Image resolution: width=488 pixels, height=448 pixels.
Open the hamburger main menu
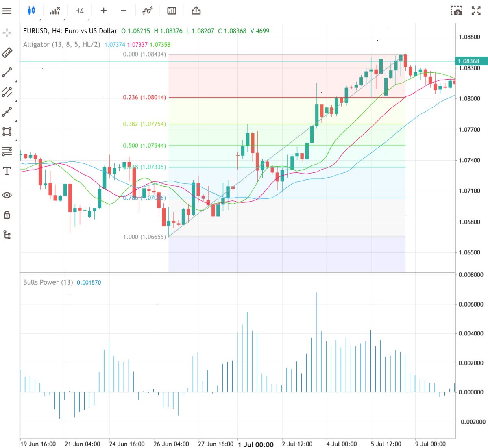7,11
